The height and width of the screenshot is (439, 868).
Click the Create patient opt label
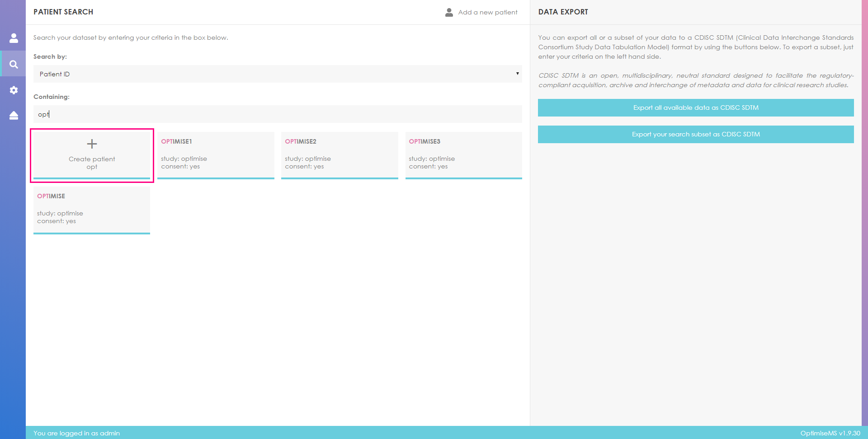coord(92,163)
